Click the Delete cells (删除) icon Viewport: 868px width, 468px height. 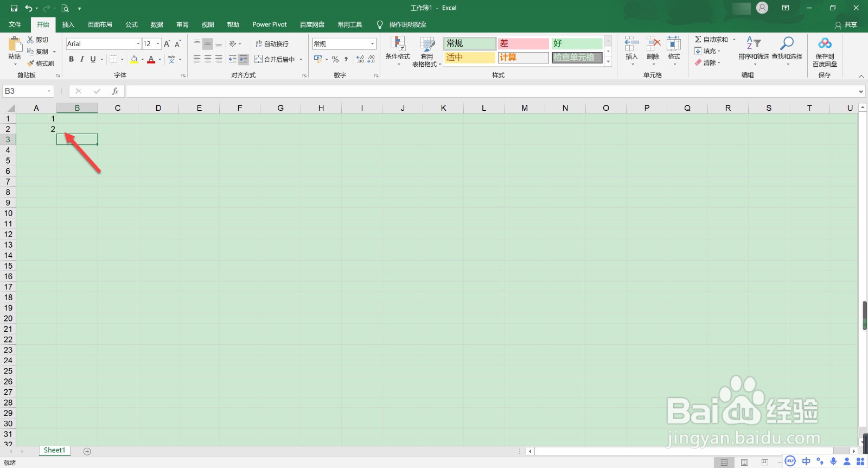point(653,45)
